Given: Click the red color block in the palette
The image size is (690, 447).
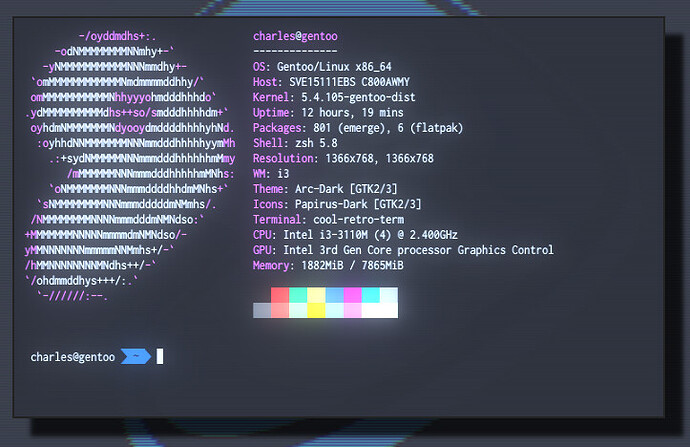Looking at the screenshot, I should (280, 295).
